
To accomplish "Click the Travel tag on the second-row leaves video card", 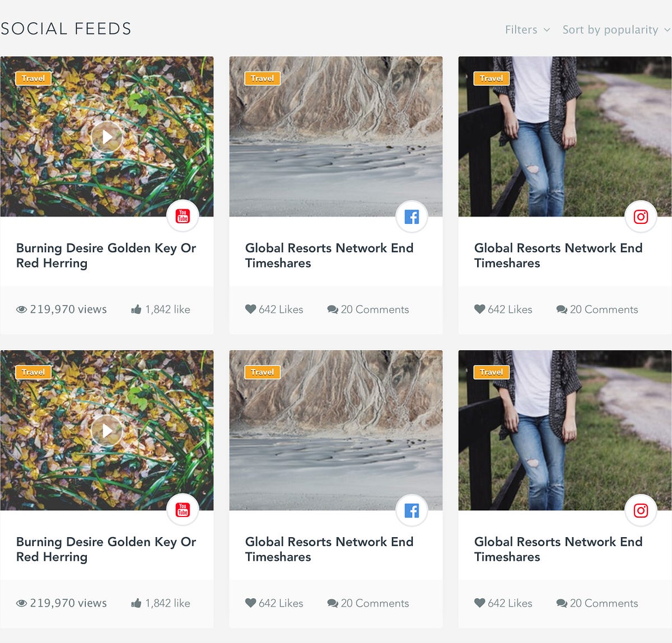I will click(x=34, y=372).
